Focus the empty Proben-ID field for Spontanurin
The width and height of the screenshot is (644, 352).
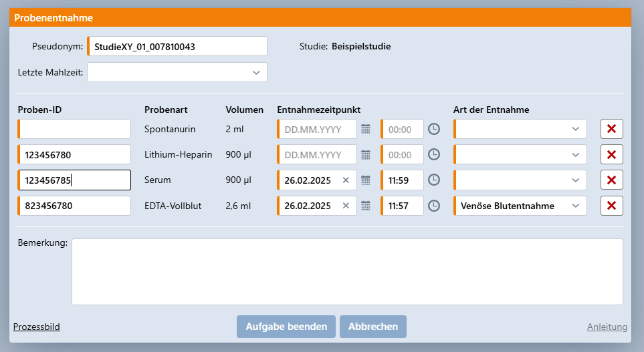point(75,129)
